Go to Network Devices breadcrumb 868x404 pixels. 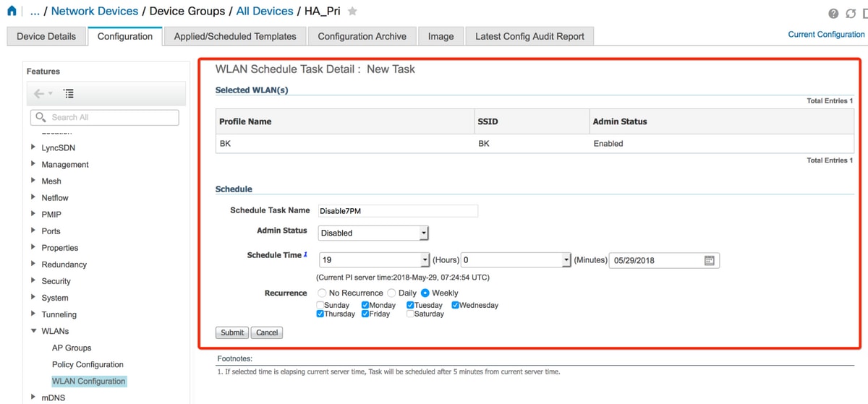pos(95,11)
